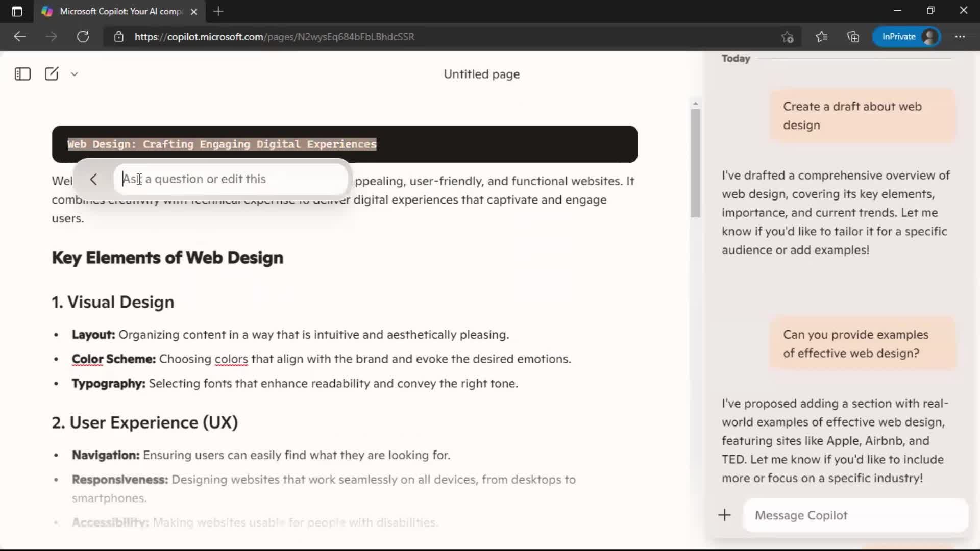
Task: Expand the dropdown chevron beside the compose icon
Action: (75, 74)
